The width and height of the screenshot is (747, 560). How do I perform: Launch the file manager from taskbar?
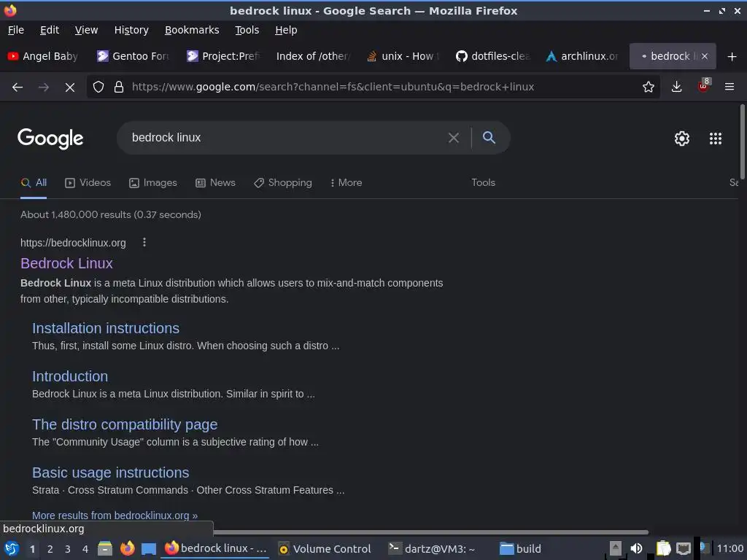105,548
